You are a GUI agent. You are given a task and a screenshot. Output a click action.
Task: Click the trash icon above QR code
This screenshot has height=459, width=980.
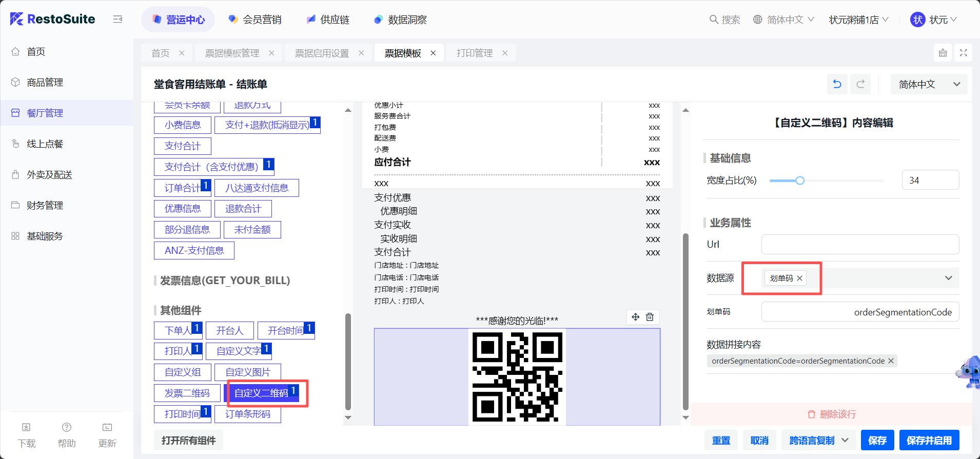click(650, 317)
